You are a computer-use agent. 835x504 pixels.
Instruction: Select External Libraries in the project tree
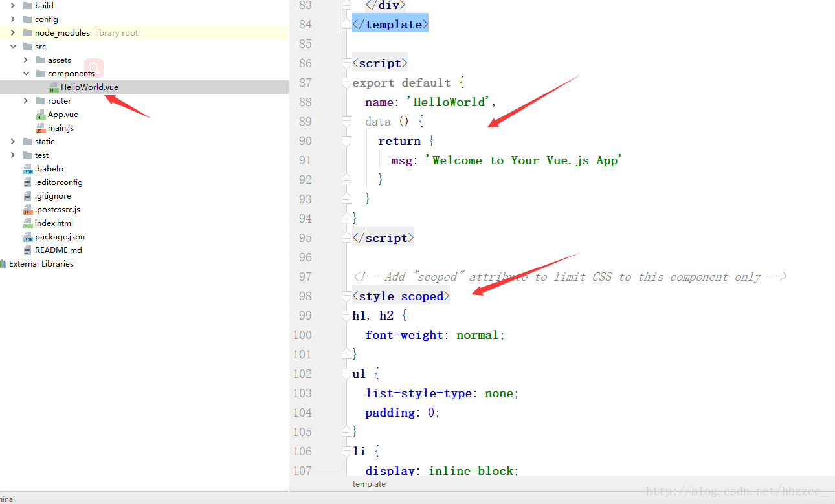(41, 264)
